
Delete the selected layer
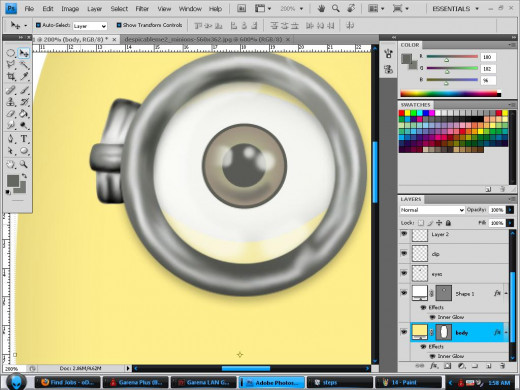[x=502, y=366]
